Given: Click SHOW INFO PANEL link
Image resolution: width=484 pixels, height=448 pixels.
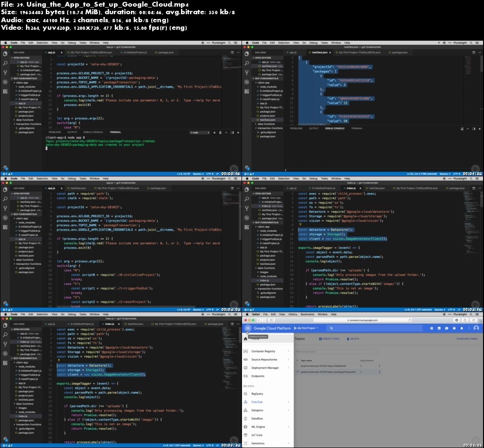Looking at the screenshot, I should pyautogui.click(x=467, y=339).
